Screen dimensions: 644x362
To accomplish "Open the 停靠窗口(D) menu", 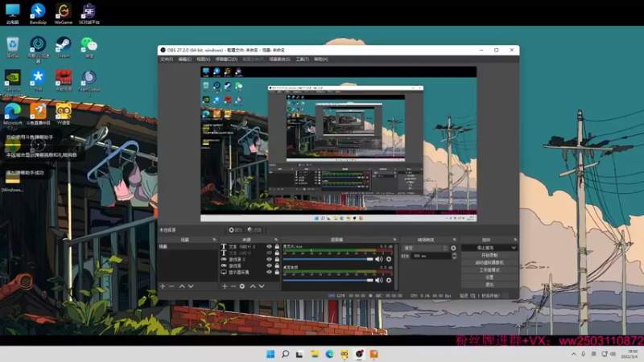I will click(226, 59).
